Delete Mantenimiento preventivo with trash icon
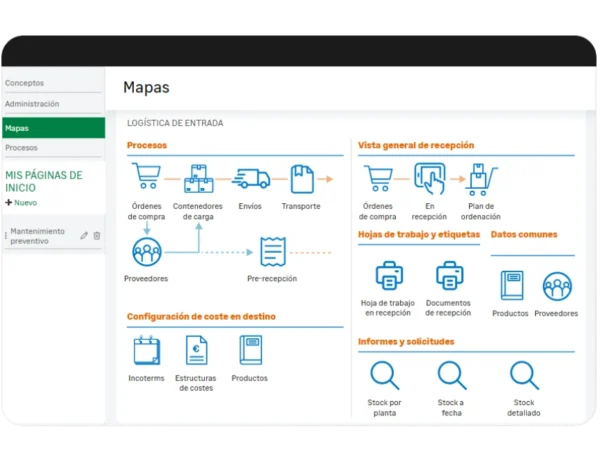 (97, 235)
